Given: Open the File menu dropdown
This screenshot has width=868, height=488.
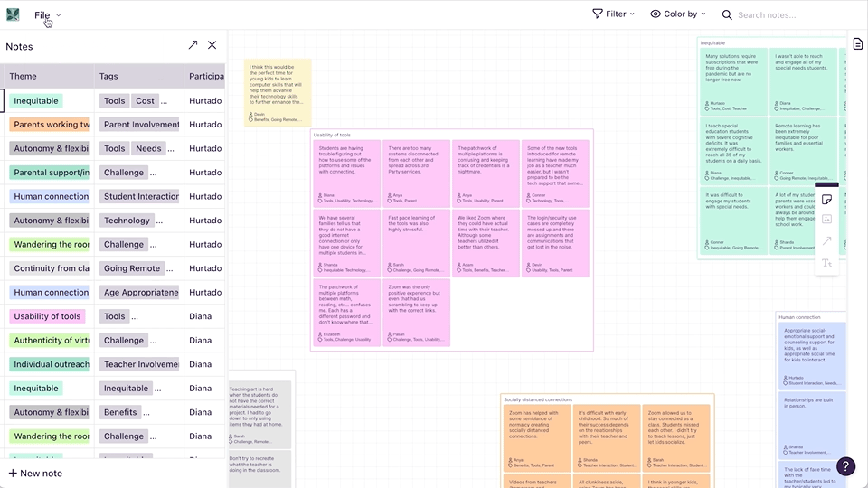Looking at the screenshot, I should [47, 15].
